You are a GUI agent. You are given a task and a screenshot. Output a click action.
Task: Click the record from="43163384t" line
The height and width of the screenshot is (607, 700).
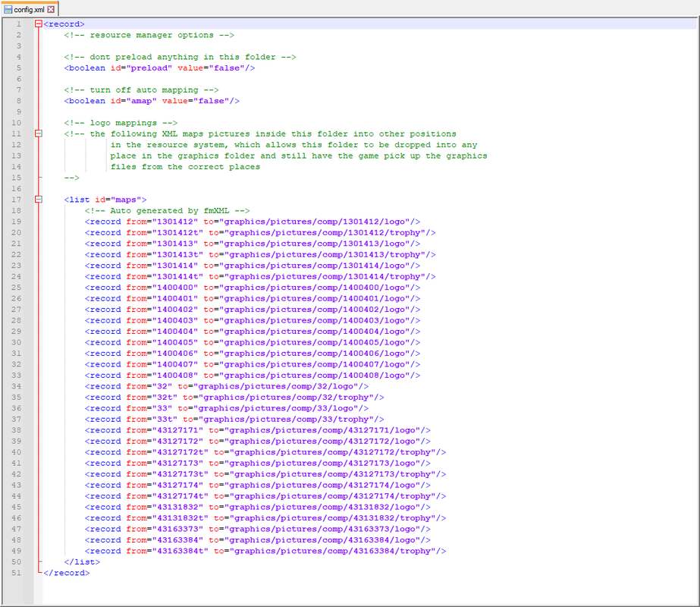pos(265,551)
